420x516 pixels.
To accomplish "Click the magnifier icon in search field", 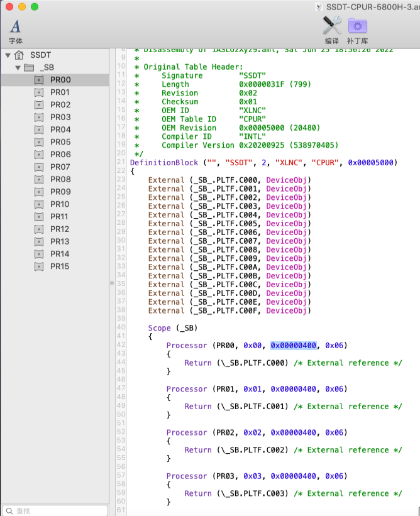I will 8,511.
